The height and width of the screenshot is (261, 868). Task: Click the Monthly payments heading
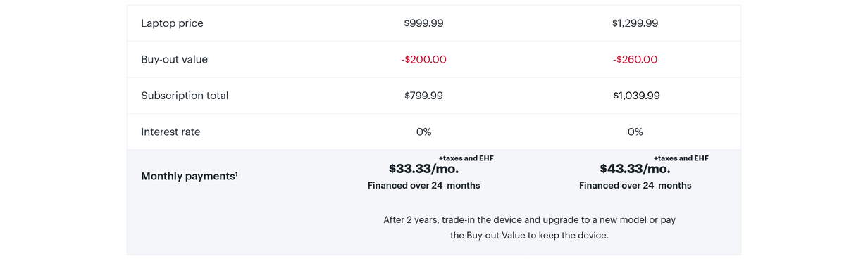(188, 177)
